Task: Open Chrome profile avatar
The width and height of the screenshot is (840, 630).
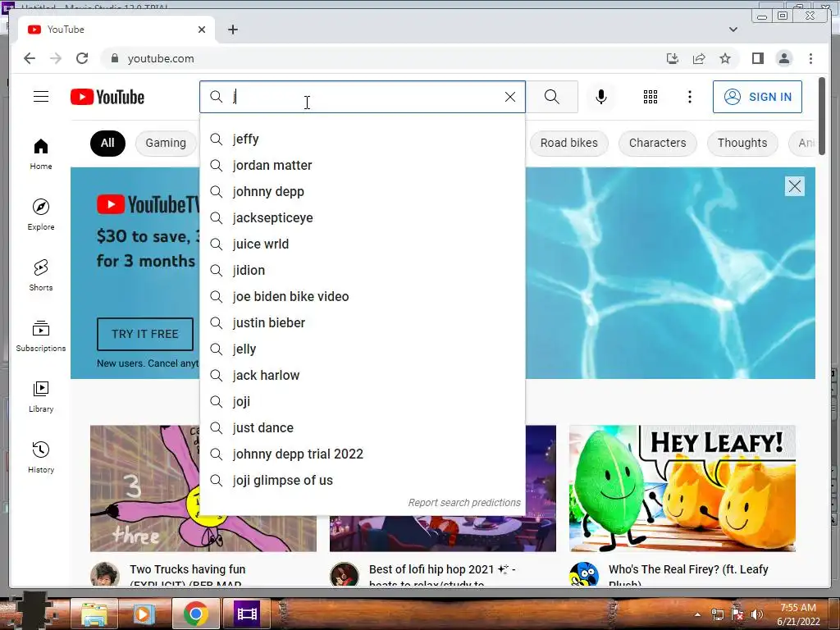Action: pos(783,58)
